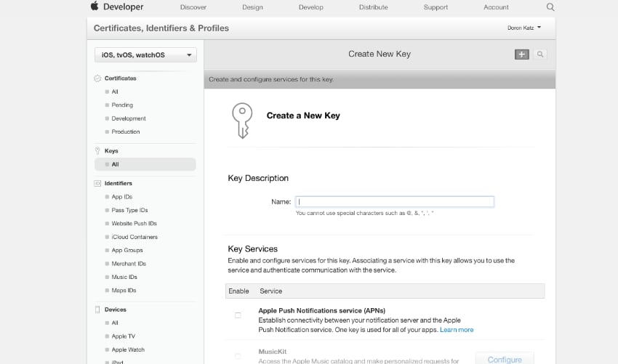Viewport: 618px width, 364px height.
Task: Click the Identifiers heading
Action: point(119,183)
